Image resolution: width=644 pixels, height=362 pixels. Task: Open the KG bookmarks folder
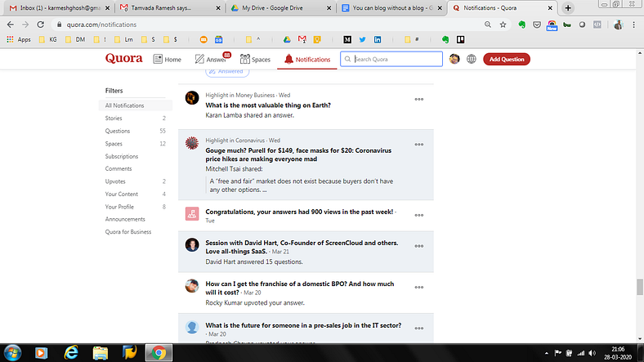(x=48, y=39)
